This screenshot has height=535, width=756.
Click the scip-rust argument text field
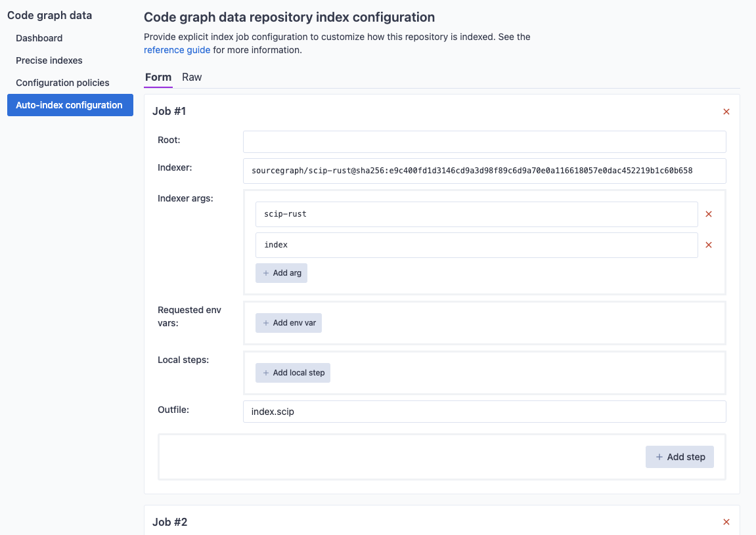tap(476, 214)
